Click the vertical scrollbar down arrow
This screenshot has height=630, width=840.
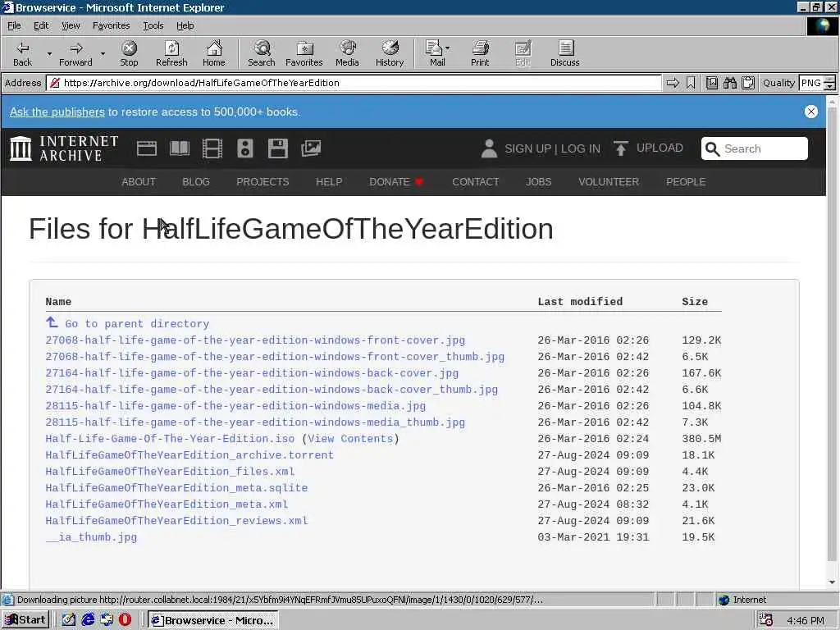tap(832, 582)
